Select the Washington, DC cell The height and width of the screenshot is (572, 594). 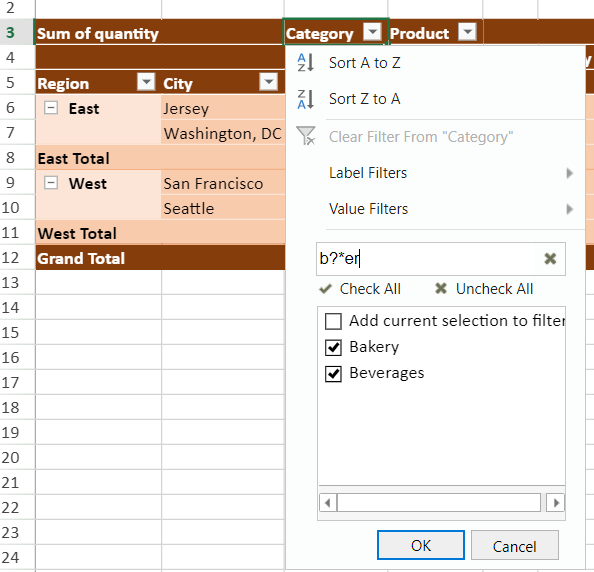pos(223,133)
